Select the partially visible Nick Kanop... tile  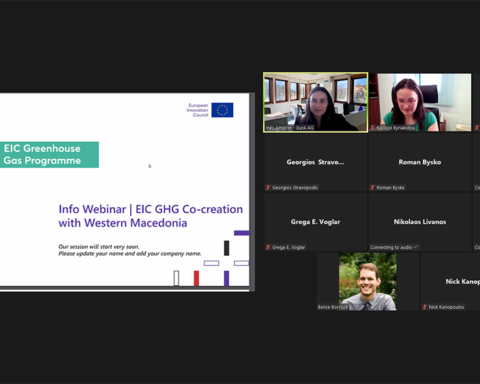450,281
